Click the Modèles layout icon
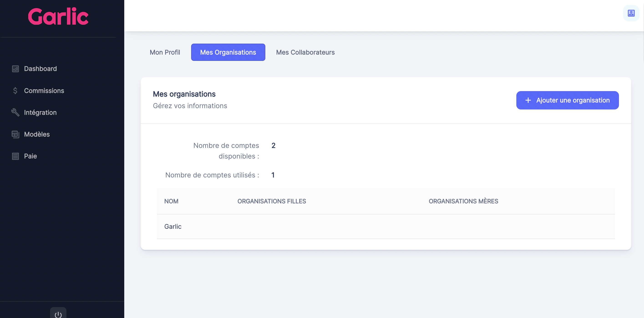The image size is (644, 318). pyautogui.click(x=15, y=134)
